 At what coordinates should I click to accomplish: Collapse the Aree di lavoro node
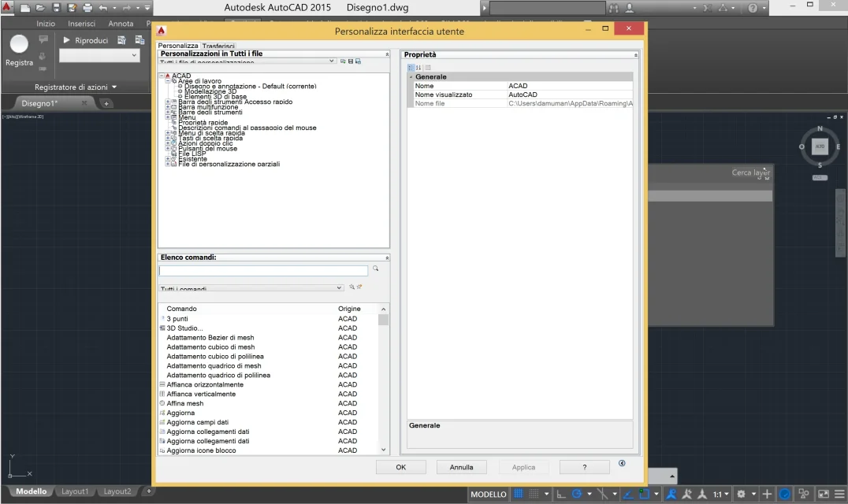pos(168,81)
